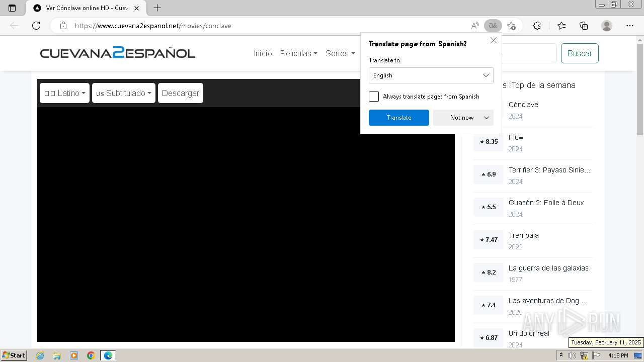The height and width of the screenshot is (362, 644).
Task: Open Terrifier 3: Payaso Siniestro link
Action: [x=549, y=170]
